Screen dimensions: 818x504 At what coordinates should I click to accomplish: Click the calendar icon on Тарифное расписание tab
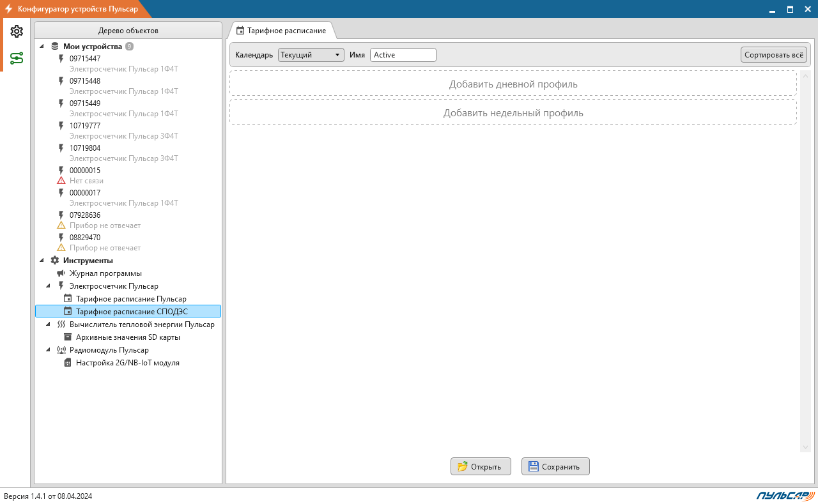click(240, 31)
